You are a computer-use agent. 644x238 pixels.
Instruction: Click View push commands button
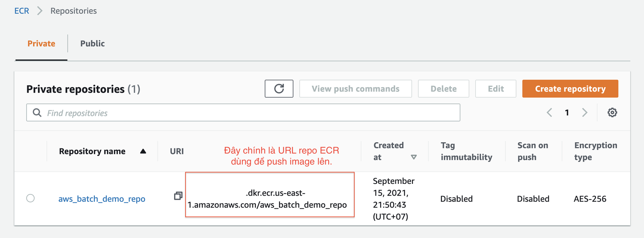[355, 89]
